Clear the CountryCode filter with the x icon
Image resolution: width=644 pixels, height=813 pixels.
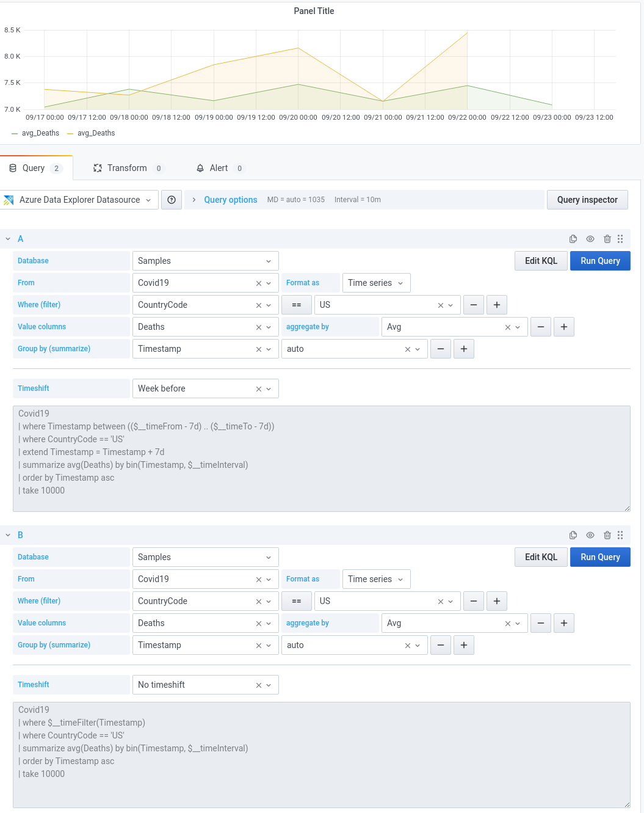258,305
